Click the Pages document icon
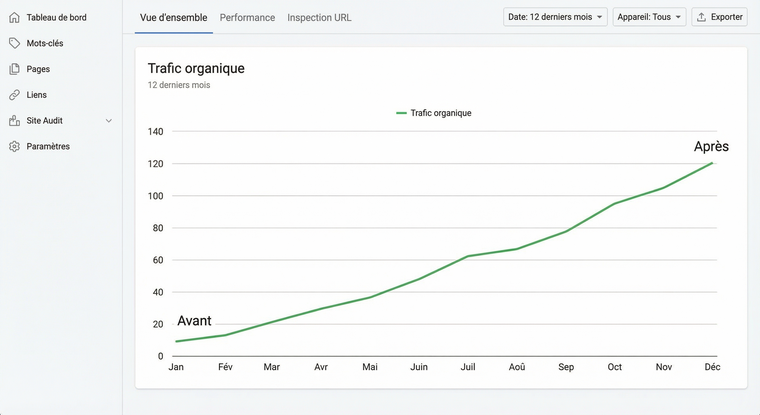The image size is (760, 415). [x=14, y=69]
